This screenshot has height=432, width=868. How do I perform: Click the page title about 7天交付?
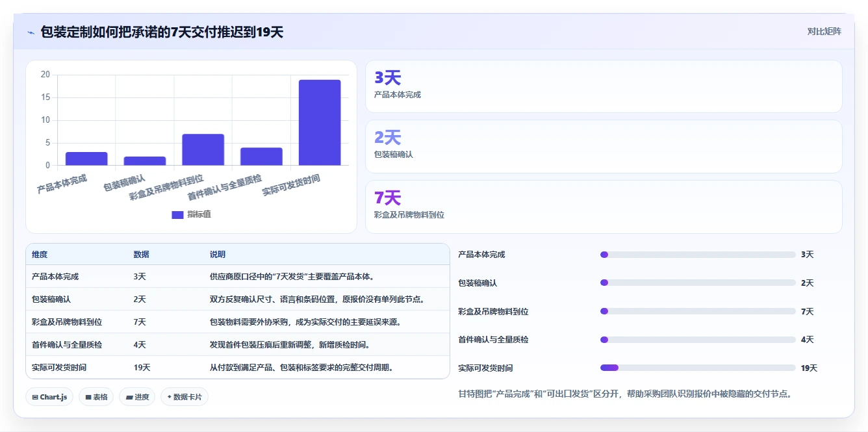pos(162,32)
